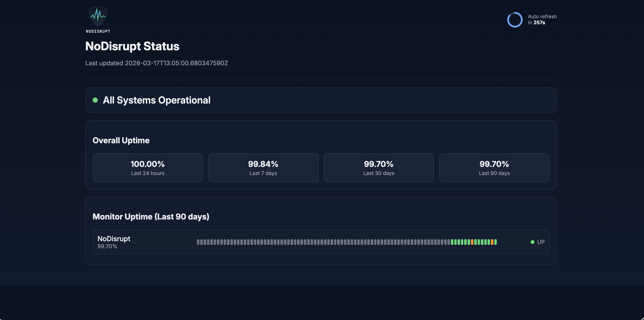The width and height of the screenshot is (644, 320).
Task: Open the NoDisrupt monitor details link
Action: click(114, 238)
